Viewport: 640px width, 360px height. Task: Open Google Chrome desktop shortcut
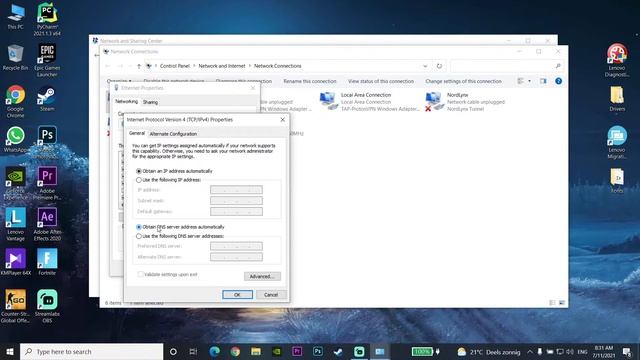pyautogui.click(x=16, y=102)
